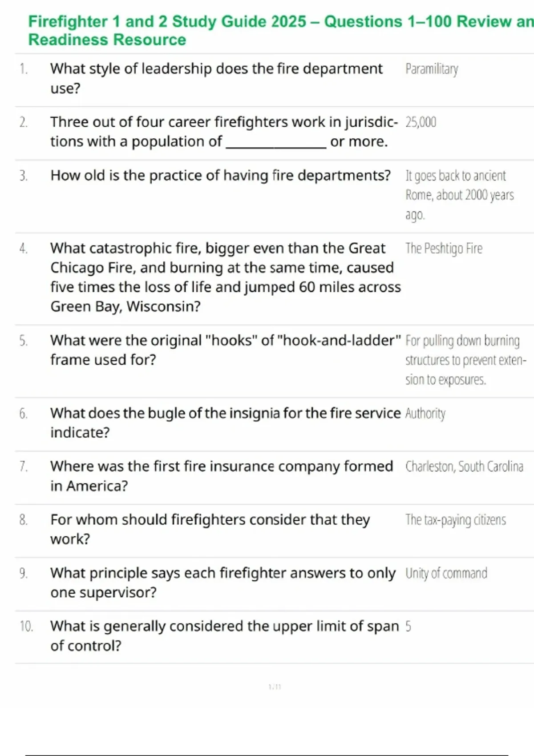Click the Great Chicago Fire question text

coord(225,277)
